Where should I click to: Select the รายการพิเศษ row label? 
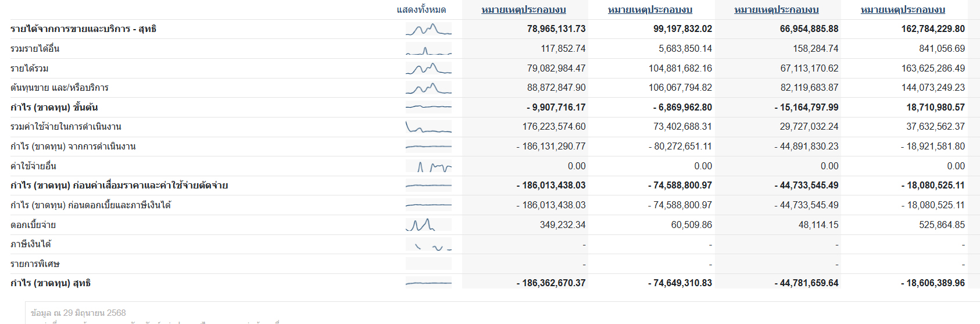tap(35, 264)
